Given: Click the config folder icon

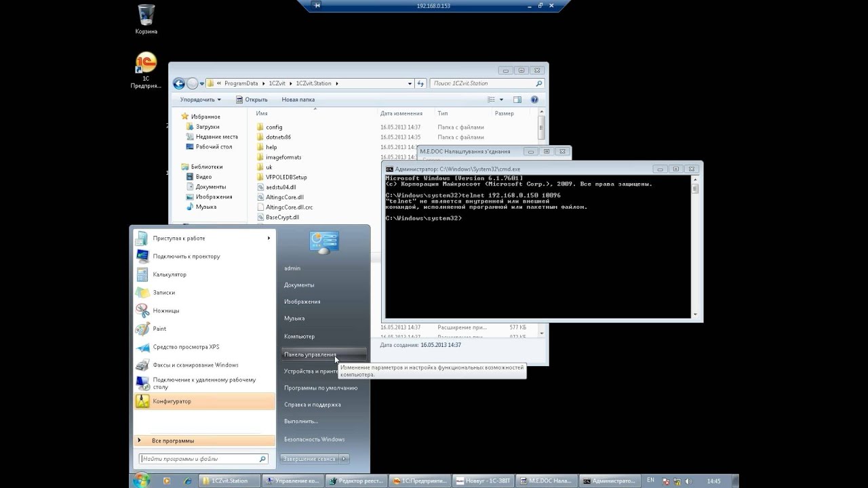Looking at the screenshot, I should [x=260, y=127].
